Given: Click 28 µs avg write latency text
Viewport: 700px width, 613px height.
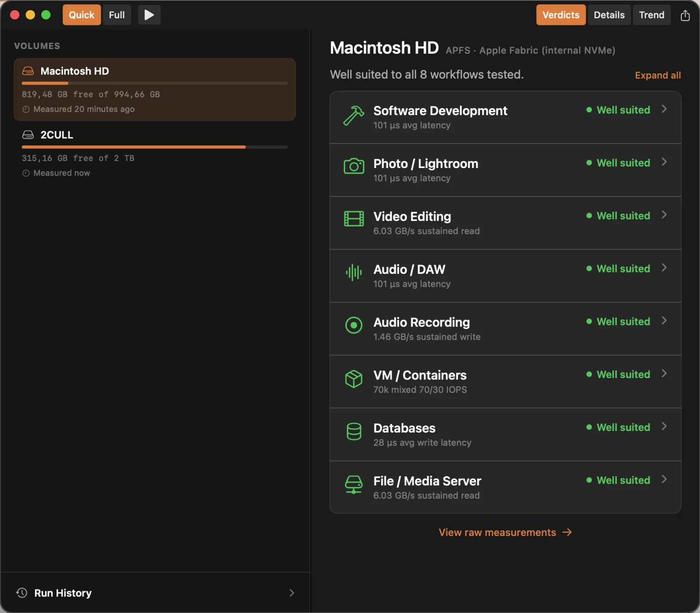Looking at the screenshot, I should 422,443.
